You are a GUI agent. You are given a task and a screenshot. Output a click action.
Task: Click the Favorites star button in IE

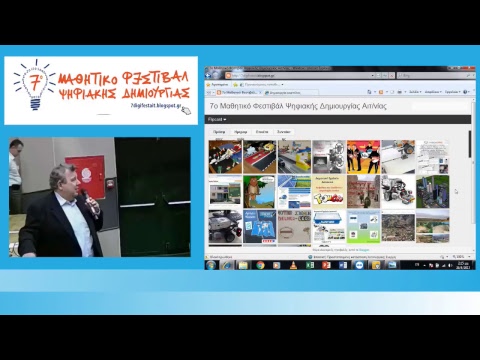pos(209,85)
